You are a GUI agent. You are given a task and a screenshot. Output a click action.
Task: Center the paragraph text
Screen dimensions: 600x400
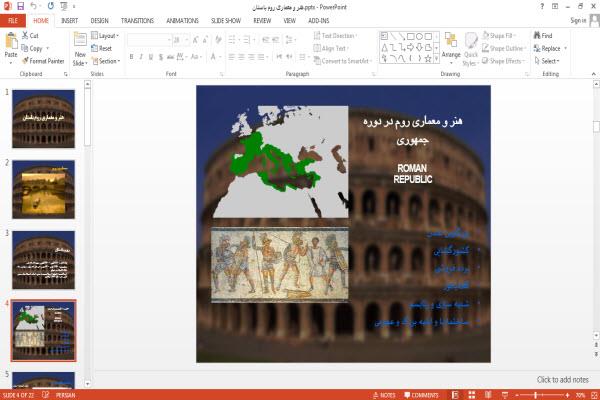coord(241,57)
